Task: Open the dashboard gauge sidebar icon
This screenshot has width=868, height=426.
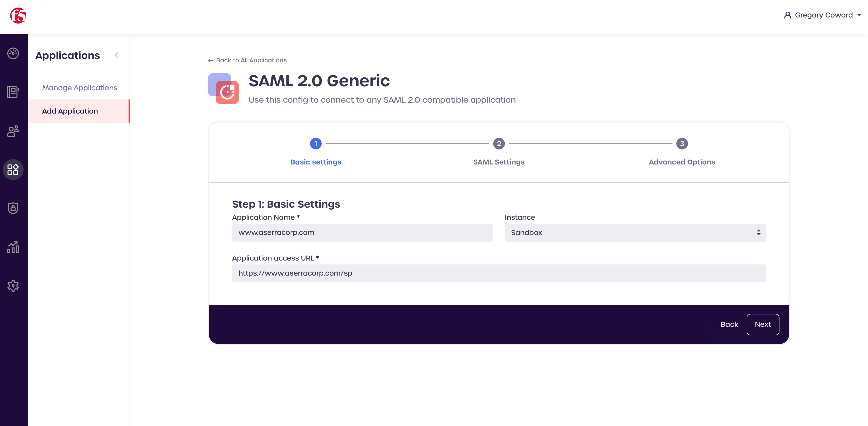Action: (13, 53)
